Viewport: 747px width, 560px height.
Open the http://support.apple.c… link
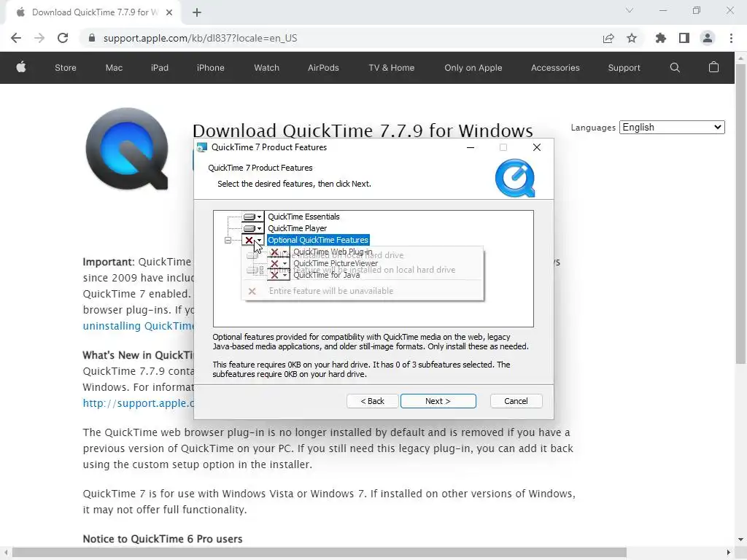[x=139, y=403]
